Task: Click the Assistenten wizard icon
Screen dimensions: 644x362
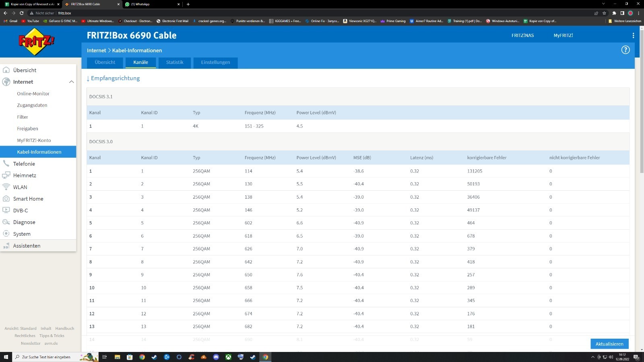Action: [x=6, y=246]
